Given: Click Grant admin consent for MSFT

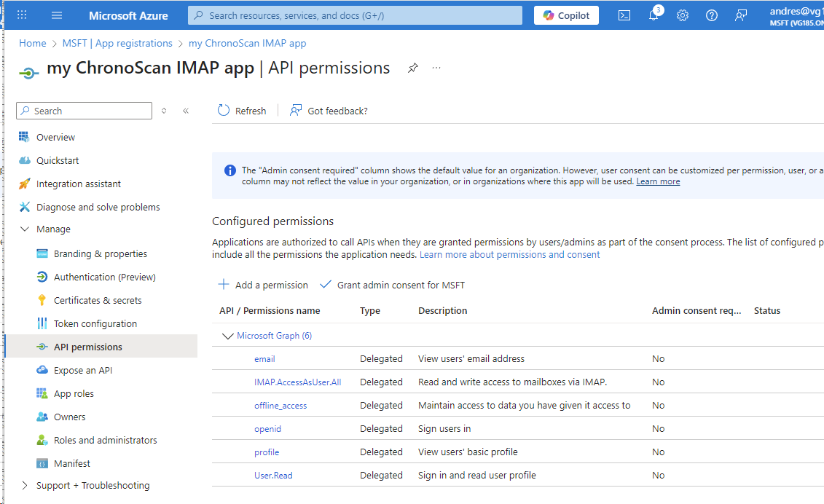Looking at the screenshot, I should 393,285.
